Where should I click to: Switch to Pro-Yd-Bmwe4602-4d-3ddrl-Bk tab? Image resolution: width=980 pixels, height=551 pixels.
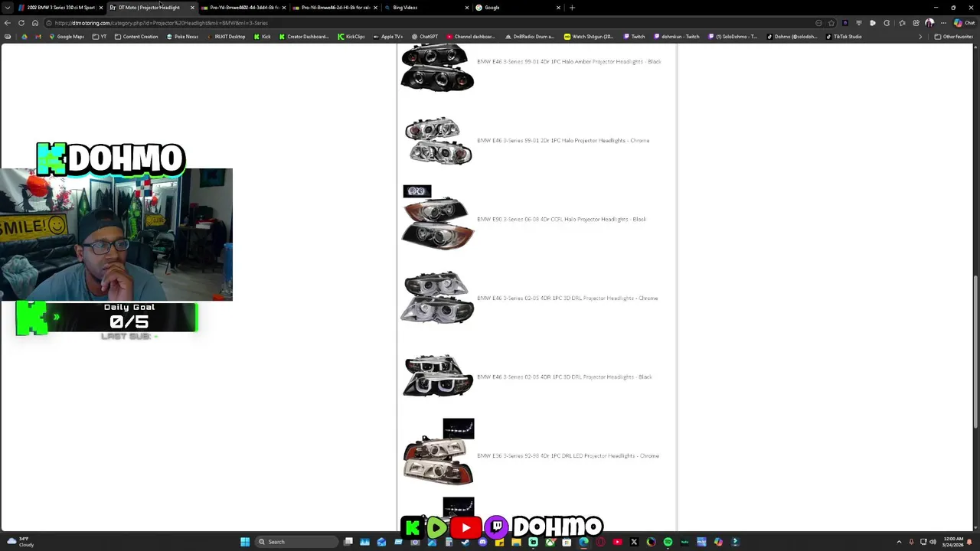243,8
